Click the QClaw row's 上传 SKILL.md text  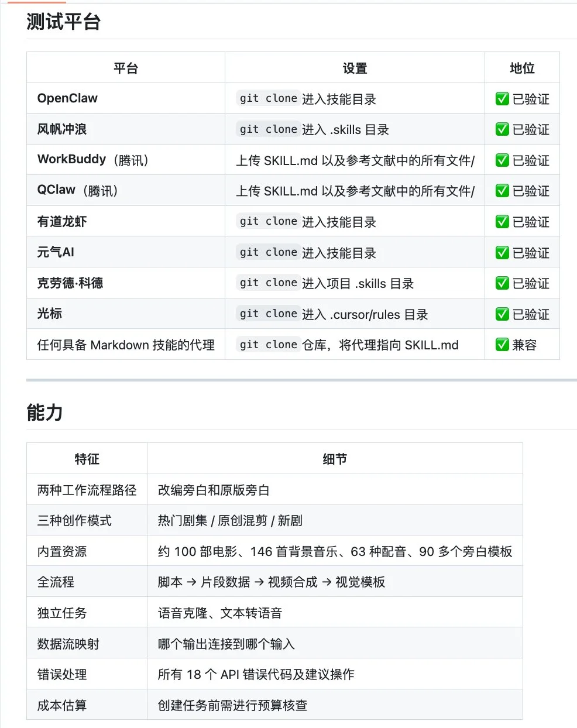355,191
